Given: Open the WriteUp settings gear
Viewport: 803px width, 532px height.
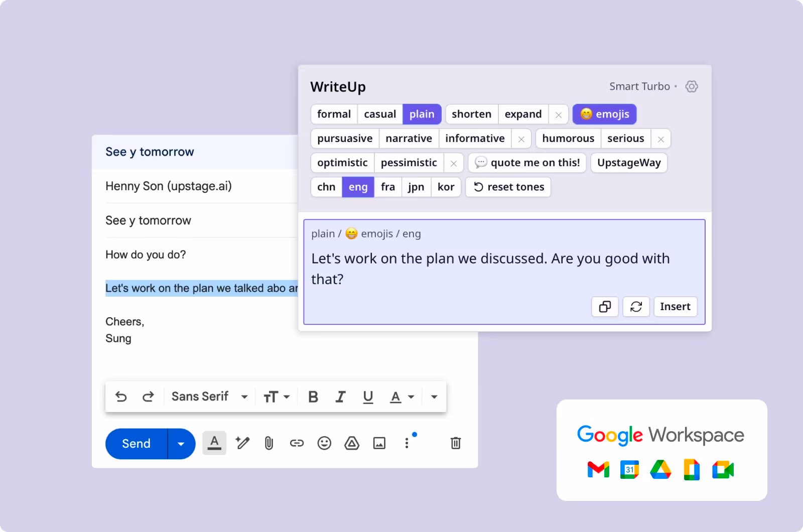Looking at the screenshot, I should [692, 86].
